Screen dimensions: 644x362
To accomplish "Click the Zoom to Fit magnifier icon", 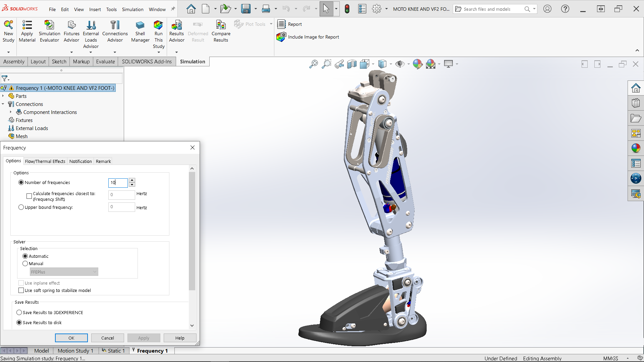I will click(313, 64).
